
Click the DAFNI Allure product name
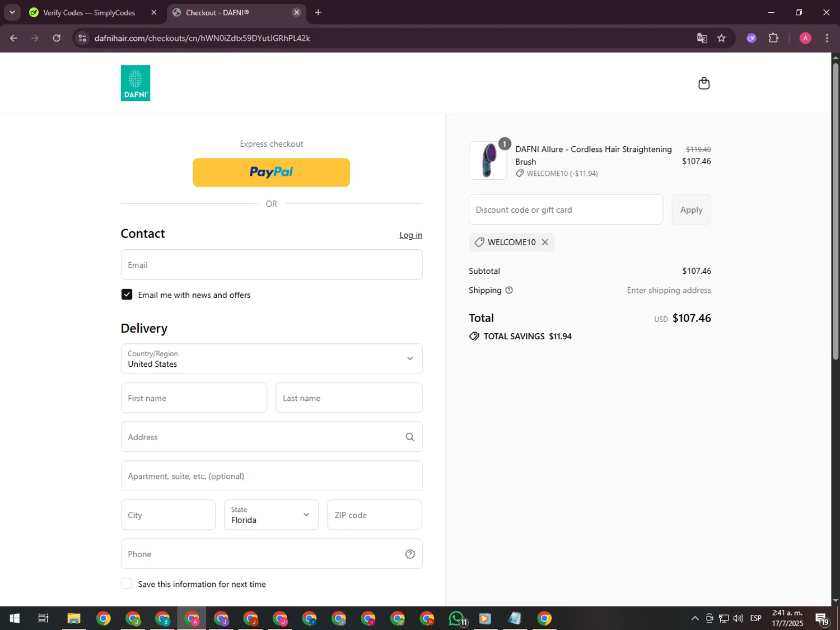pyautogui.click(x=594, y=155)
